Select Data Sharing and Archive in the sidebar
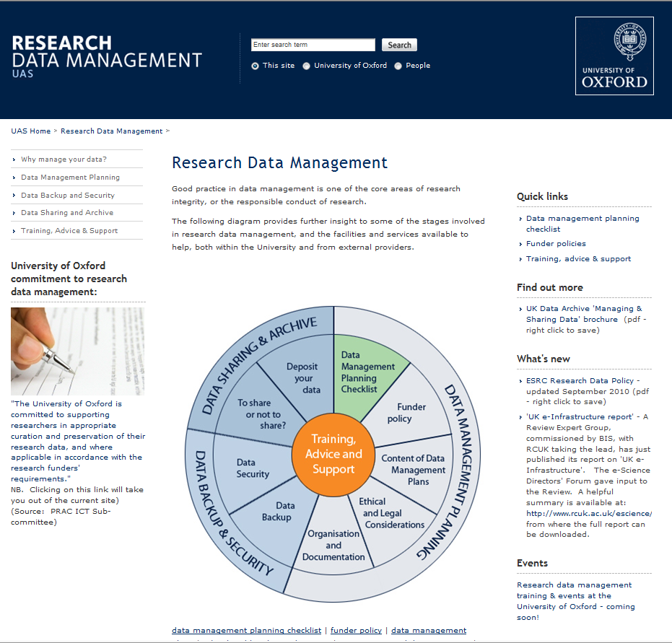672x643 pixels. click(66, 213)
